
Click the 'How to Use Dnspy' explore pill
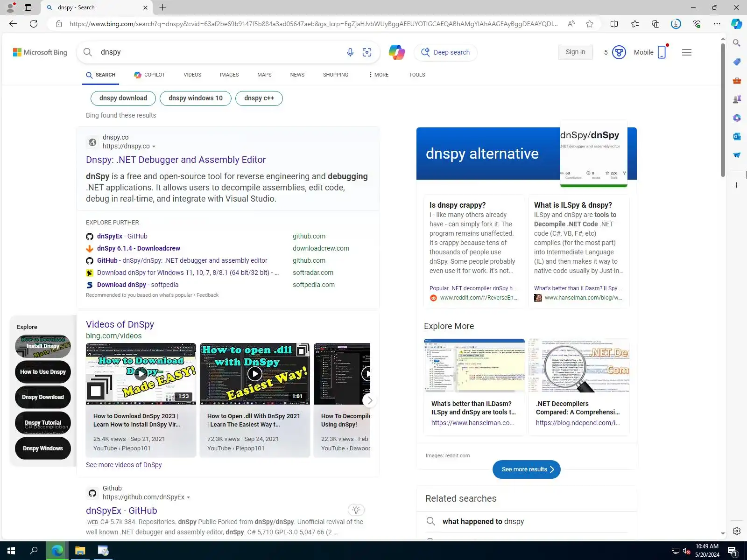[43, 372]
